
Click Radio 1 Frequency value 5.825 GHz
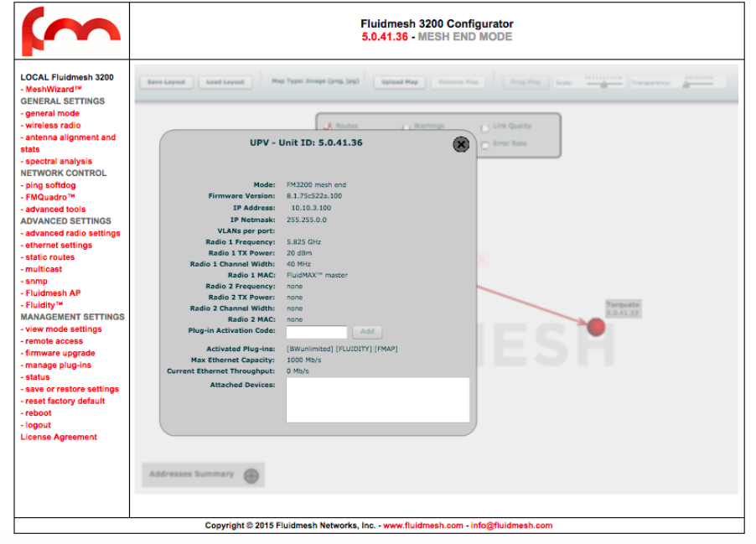click(x=303, y=242)
